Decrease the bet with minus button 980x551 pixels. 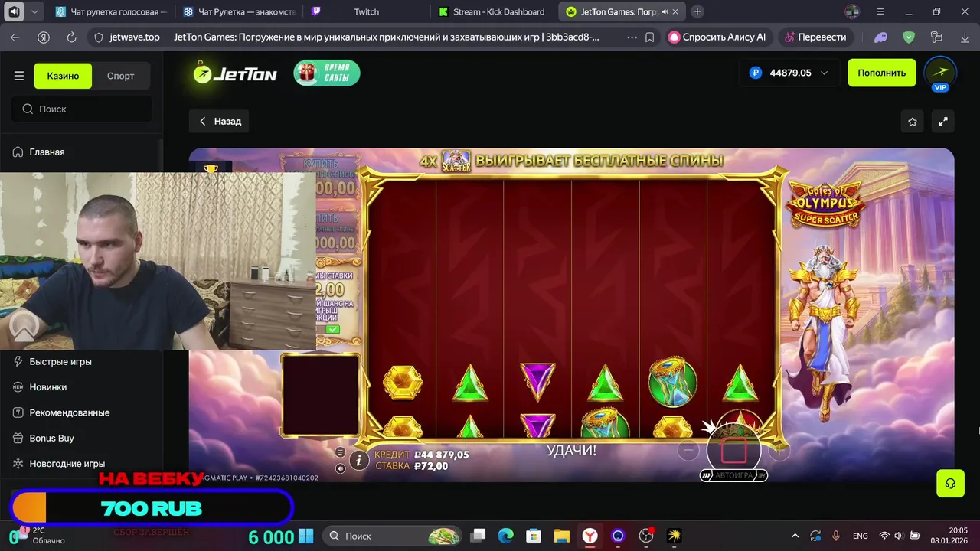(x=688, y=451)
